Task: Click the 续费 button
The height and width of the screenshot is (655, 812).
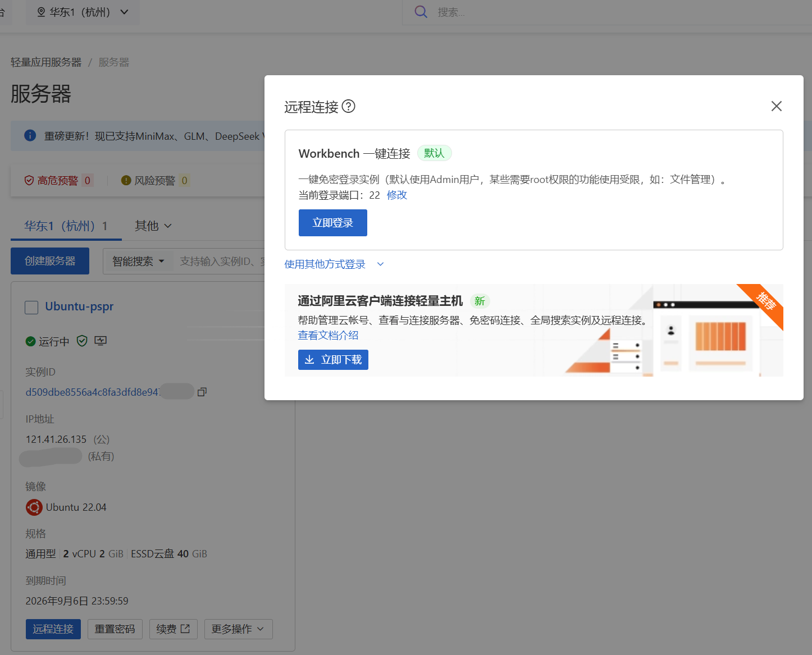Action: click(x=173, y=629)
